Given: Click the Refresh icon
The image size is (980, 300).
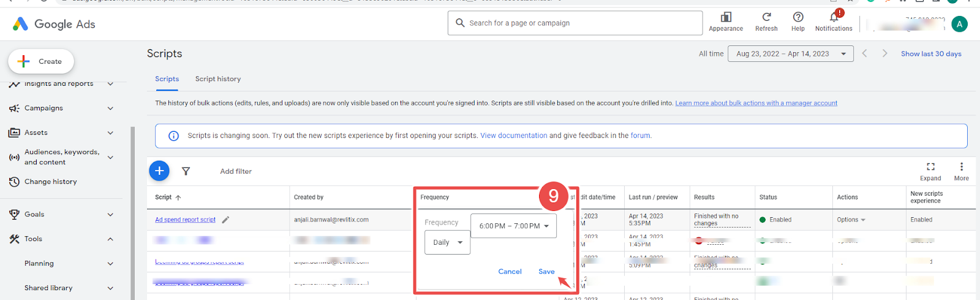Looking at the screenshot, I should click(766, 17).
